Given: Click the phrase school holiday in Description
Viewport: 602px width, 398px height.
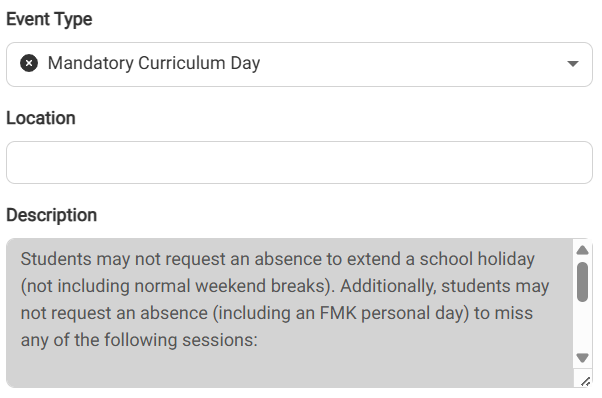Looking at the screenshot, I should tap(477, 259).
